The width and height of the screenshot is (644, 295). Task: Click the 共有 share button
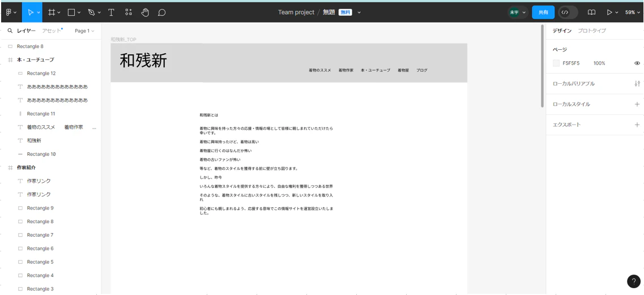pos(543,12)
